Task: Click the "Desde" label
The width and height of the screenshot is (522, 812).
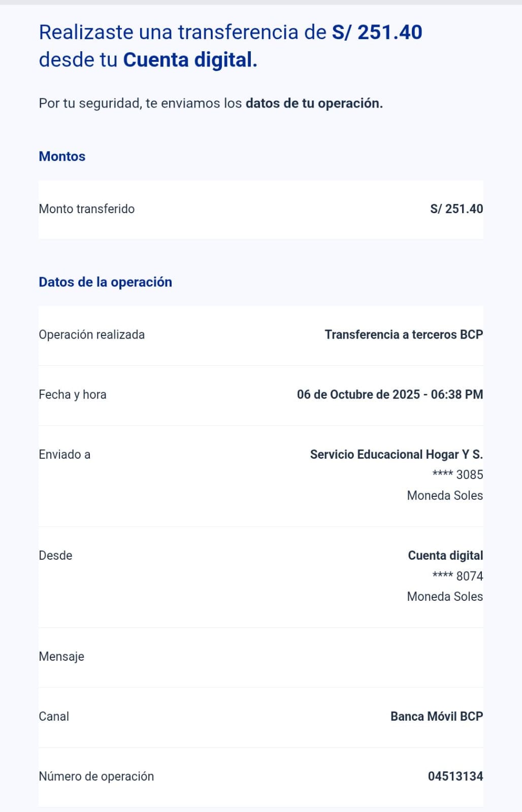Action: (55, 556)
